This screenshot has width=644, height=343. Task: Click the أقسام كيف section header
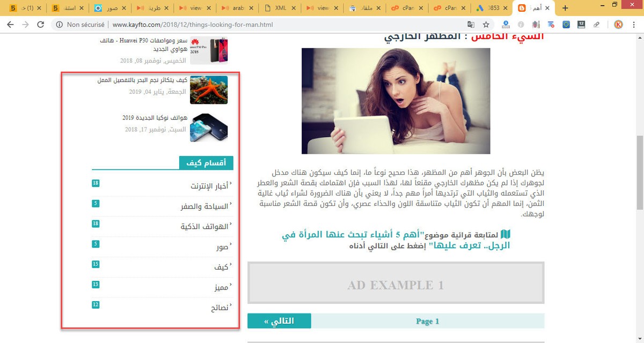click(206, 163)
